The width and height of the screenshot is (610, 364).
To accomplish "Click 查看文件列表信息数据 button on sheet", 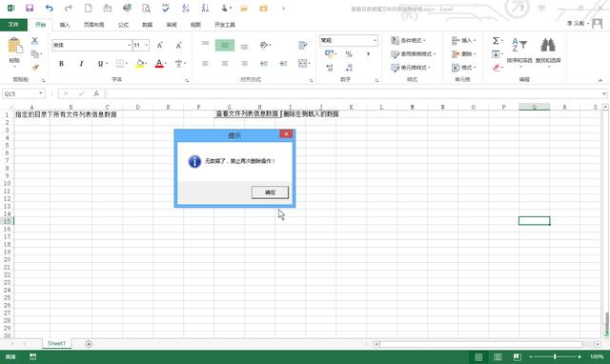I will [x=248, y=114].
